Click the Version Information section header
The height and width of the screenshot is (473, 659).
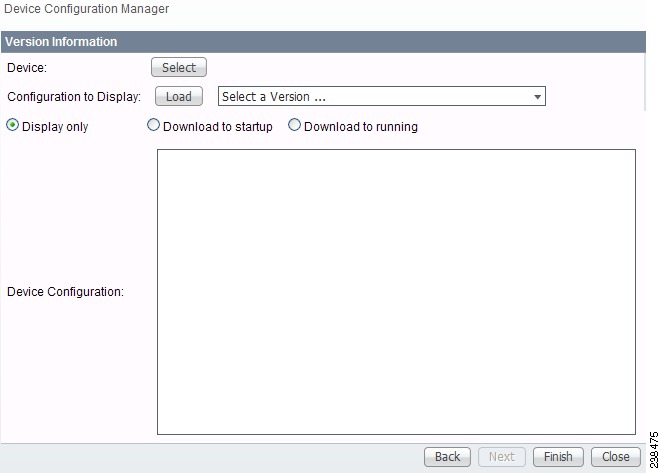pyautogui.click(x=323, y=42)
